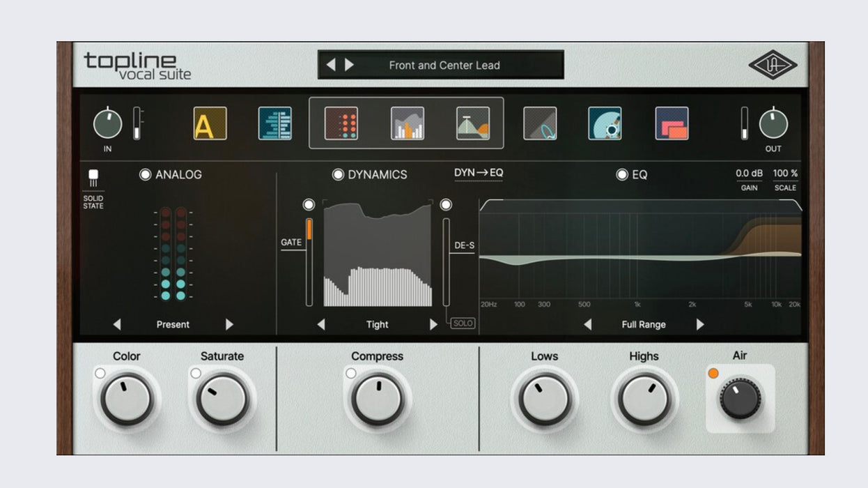The height and width of the screenshot is (488, 868).
Task: Select next EQ mode after Full Range
Action: coord(700,324)
